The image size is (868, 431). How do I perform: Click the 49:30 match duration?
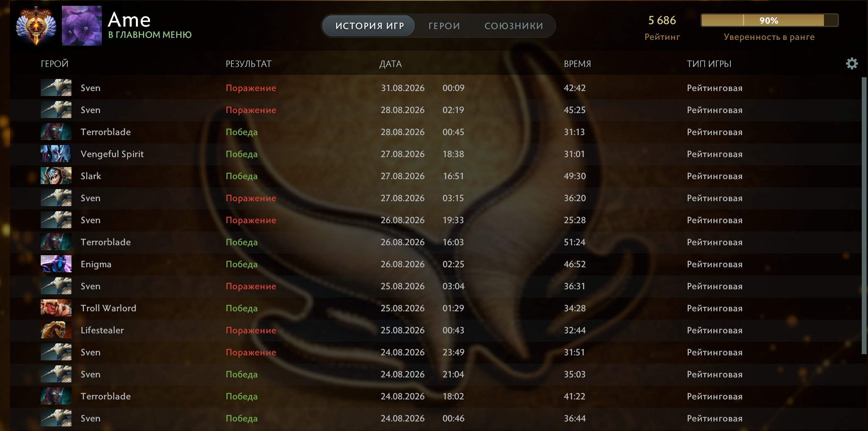tap(575, 176)
